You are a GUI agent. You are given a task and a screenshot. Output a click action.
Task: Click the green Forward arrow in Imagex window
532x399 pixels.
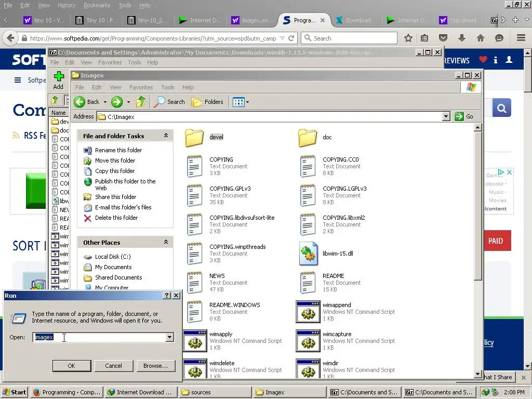(117, 102)
